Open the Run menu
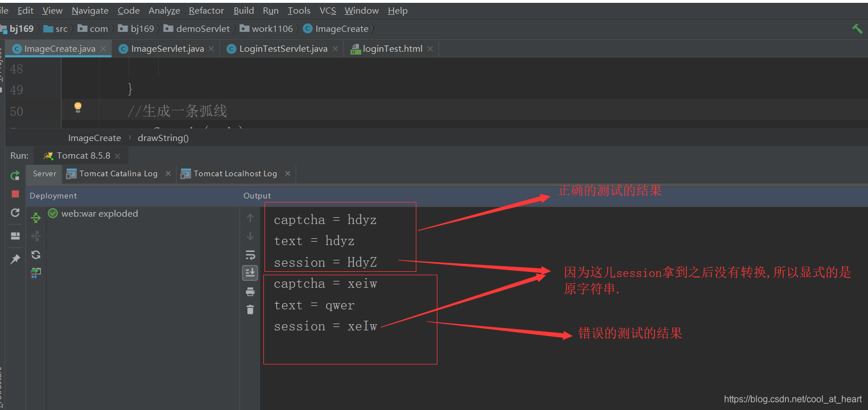The height and width of the screenshot is (410, 868). (271, 11)
